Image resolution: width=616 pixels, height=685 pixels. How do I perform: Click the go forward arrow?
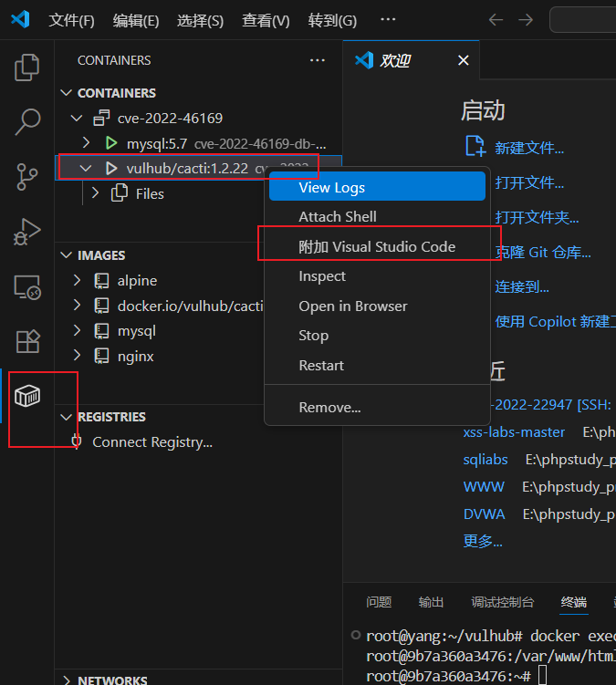pos(526,20)
